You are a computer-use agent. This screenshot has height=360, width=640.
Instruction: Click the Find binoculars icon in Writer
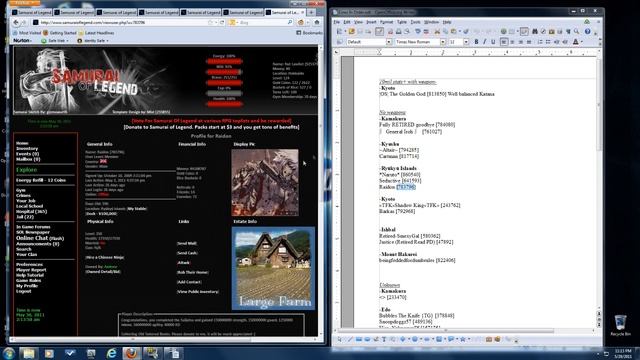[535, 31]
